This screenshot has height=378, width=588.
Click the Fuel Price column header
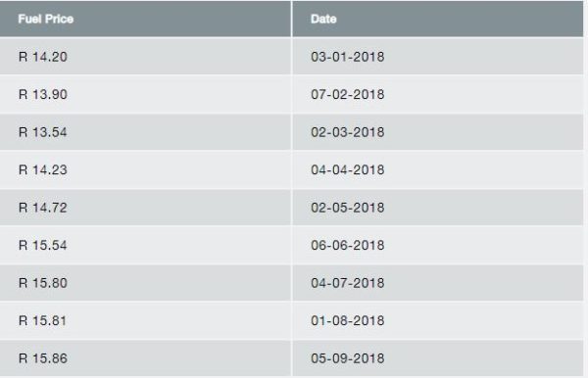click(x=145, y=19)
